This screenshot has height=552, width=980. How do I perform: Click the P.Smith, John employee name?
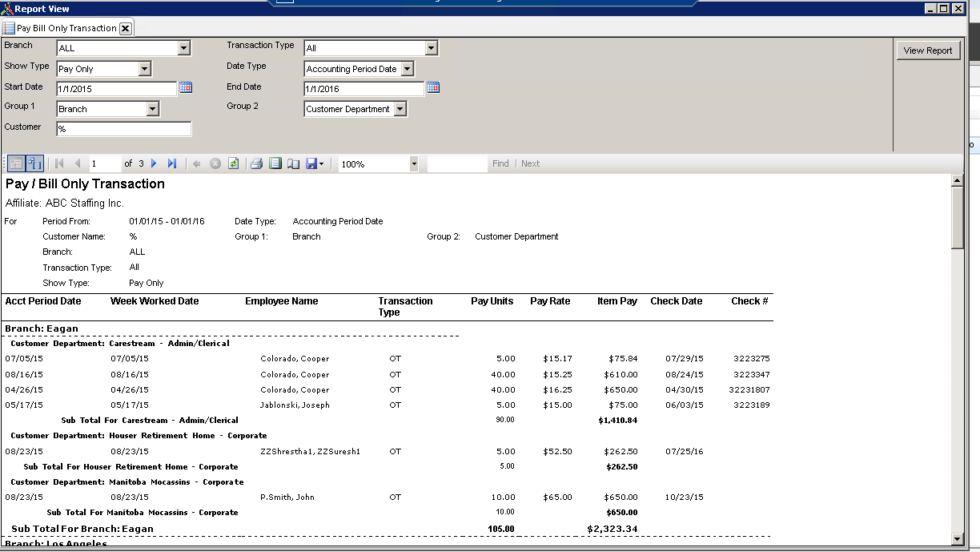pos(287,498)
